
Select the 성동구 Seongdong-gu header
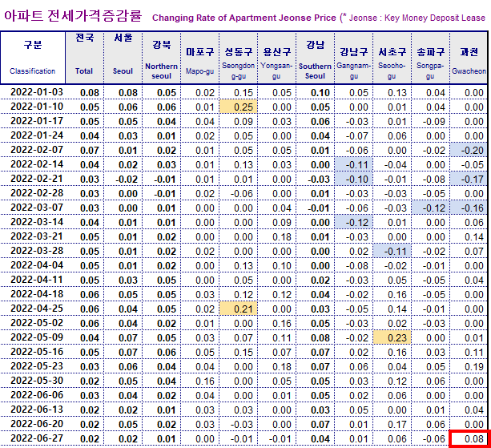[239, 58]
